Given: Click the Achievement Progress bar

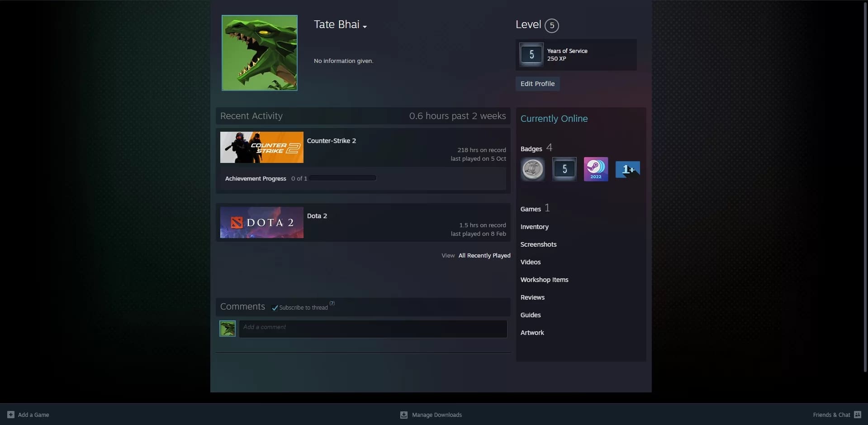Looking at the screenshot, I should (343, 178).
